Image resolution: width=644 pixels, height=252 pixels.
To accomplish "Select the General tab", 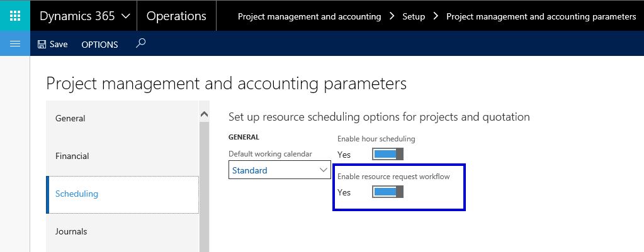I will point(71,118).
